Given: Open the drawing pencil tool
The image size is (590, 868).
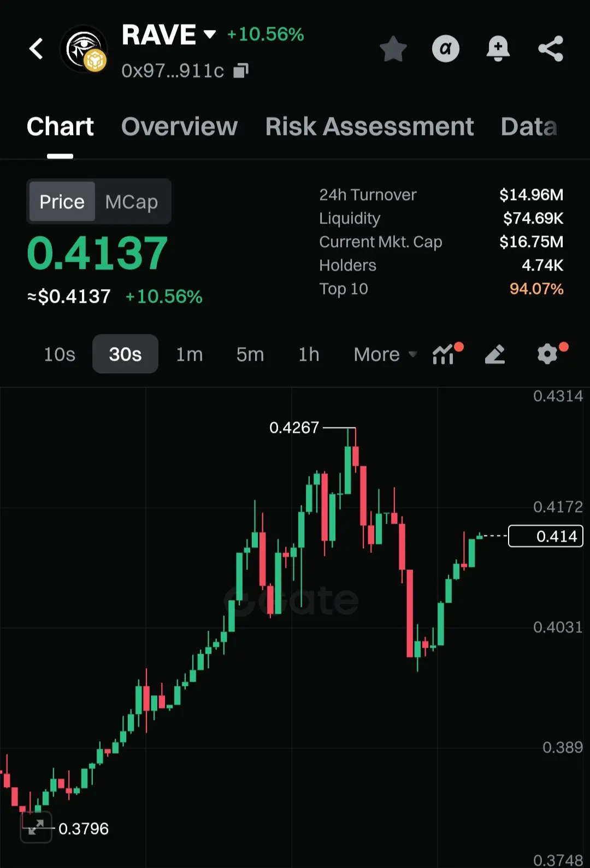Looking at the screenshot, I should tap(495, 354).
